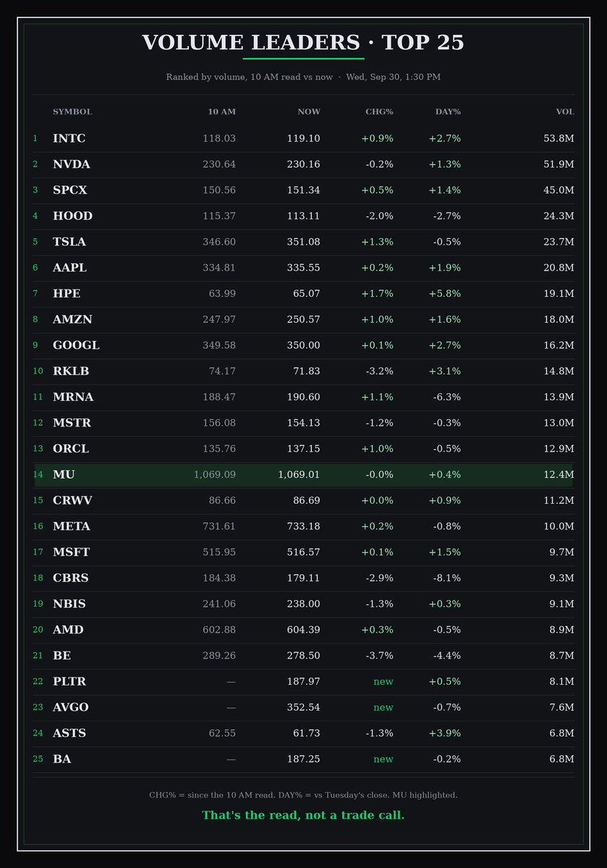The image size is (607, 868).
Task: Click the 'new' tag in the BA row
Action: 383,759
